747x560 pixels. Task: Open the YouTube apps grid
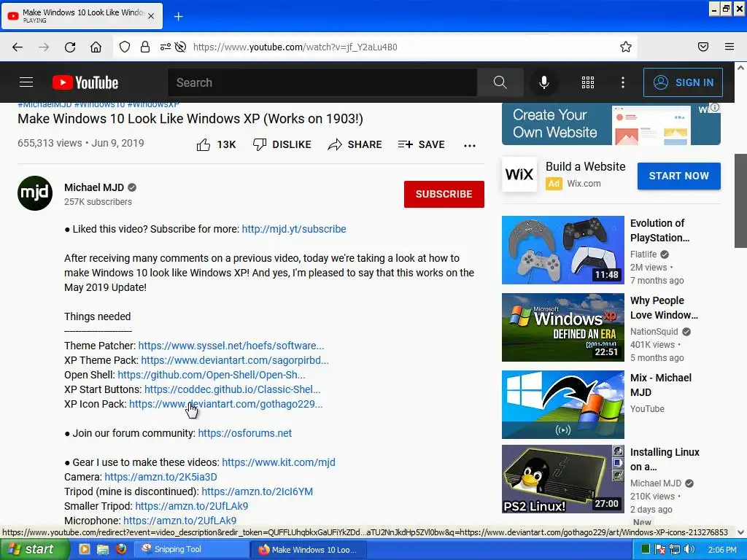tap(588, 82)
